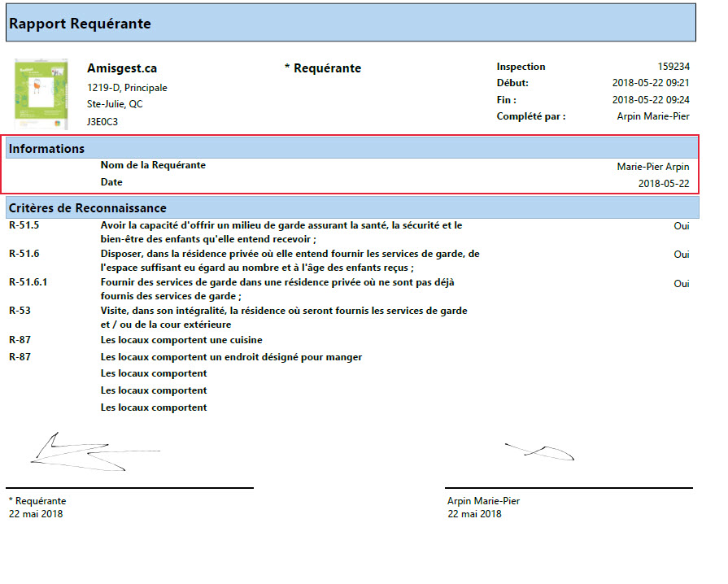The image size is (728, 584).
Task: Click the 'Informations' section header
Action: [352, 149]
